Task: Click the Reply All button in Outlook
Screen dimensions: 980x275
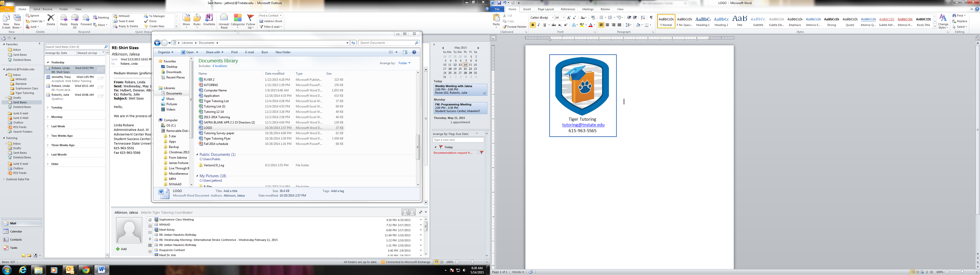Action: coord(75,21)
